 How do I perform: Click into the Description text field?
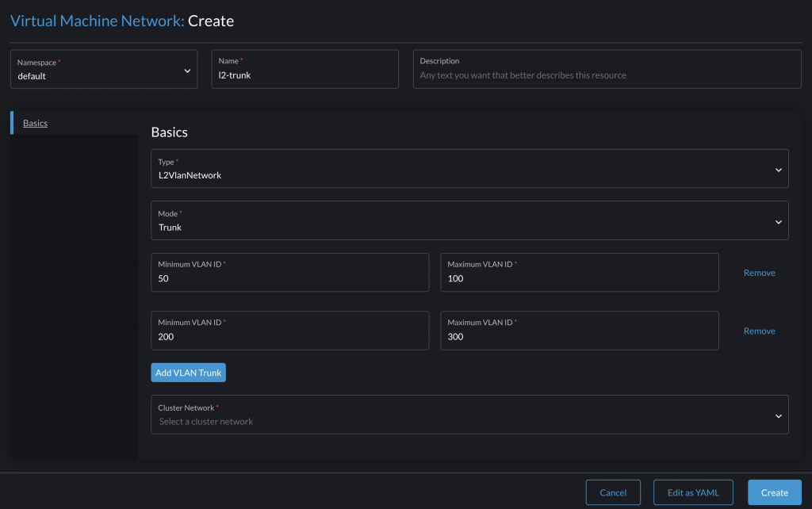tap(607, 75)
